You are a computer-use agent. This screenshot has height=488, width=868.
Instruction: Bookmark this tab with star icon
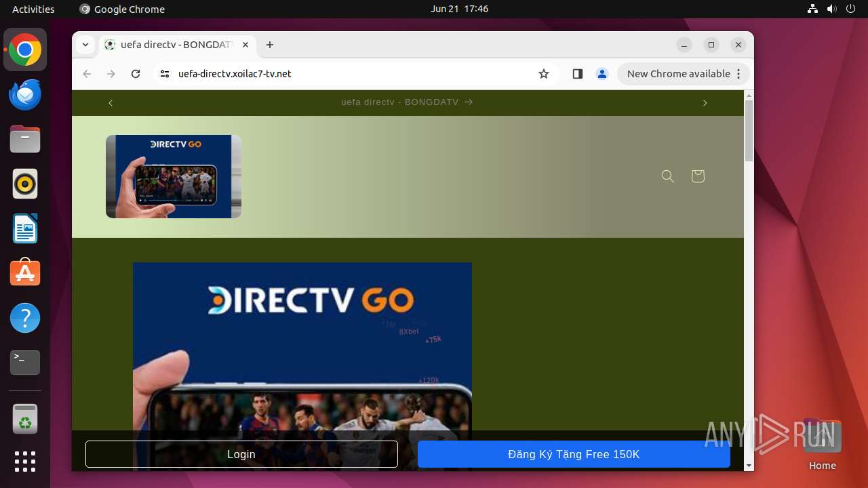(544, 74)
